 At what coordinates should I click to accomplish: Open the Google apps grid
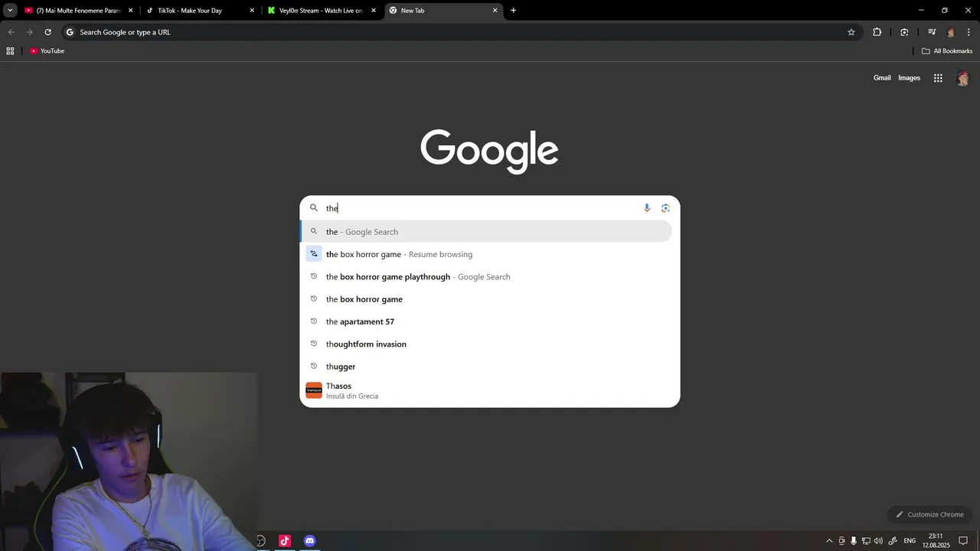[x=938, y=78]
